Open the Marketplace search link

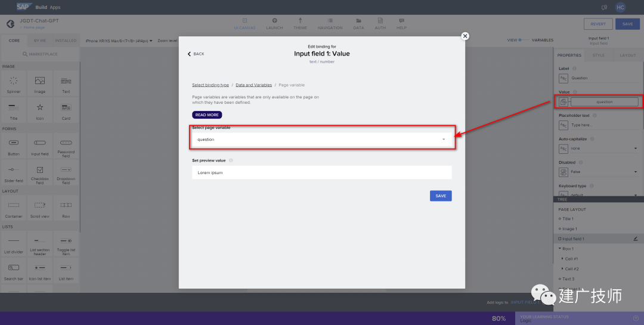coord(40,54)
